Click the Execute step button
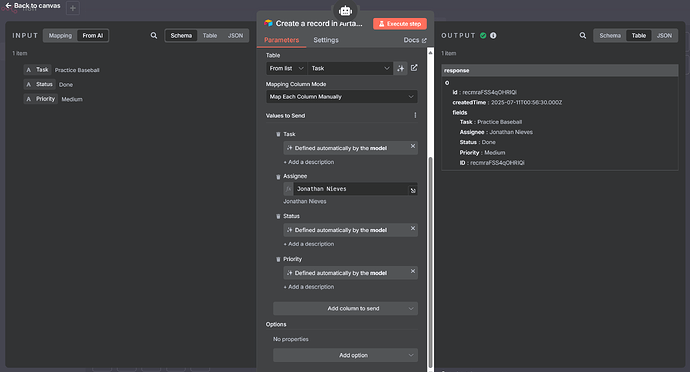 pyautogui.click(x=400, y=24)
